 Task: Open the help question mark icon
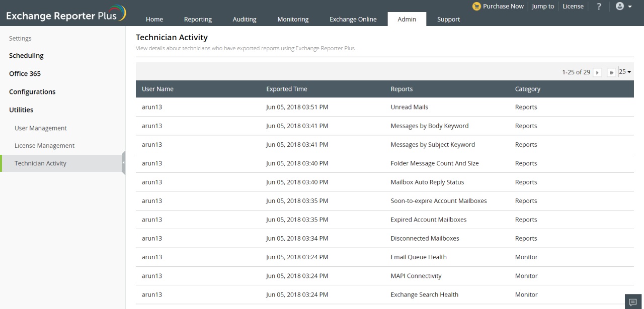[x=599, y=7]
